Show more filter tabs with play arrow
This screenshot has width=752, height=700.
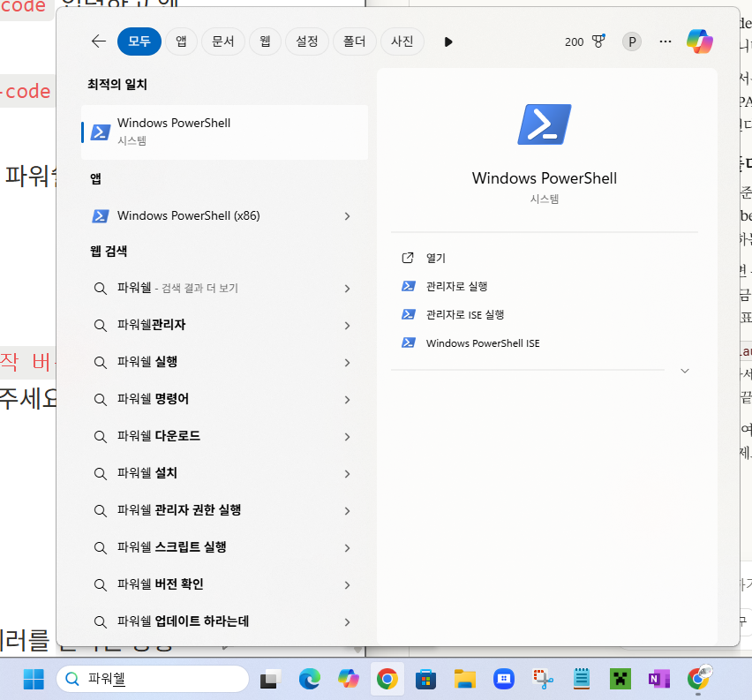(x=448, y=41)
